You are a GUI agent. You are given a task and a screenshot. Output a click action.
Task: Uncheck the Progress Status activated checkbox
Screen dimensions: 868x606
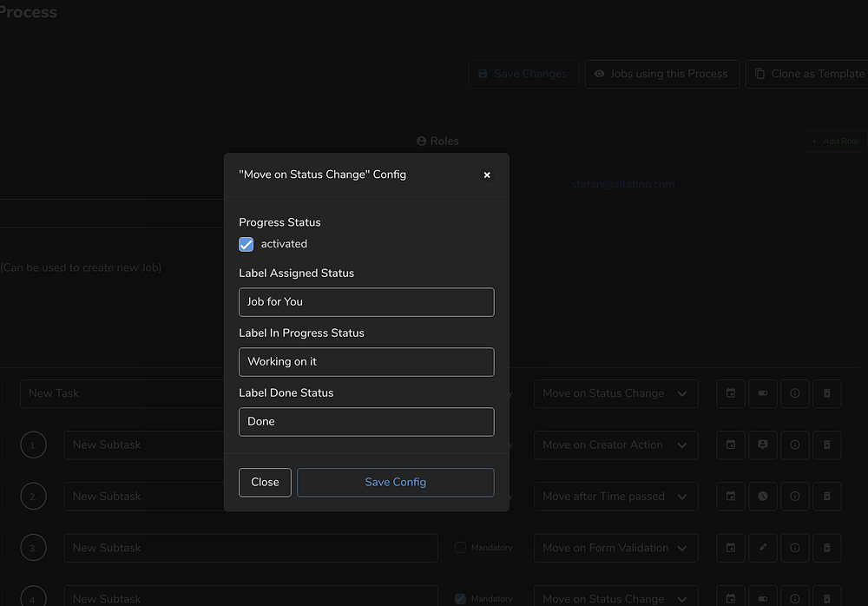247,244
